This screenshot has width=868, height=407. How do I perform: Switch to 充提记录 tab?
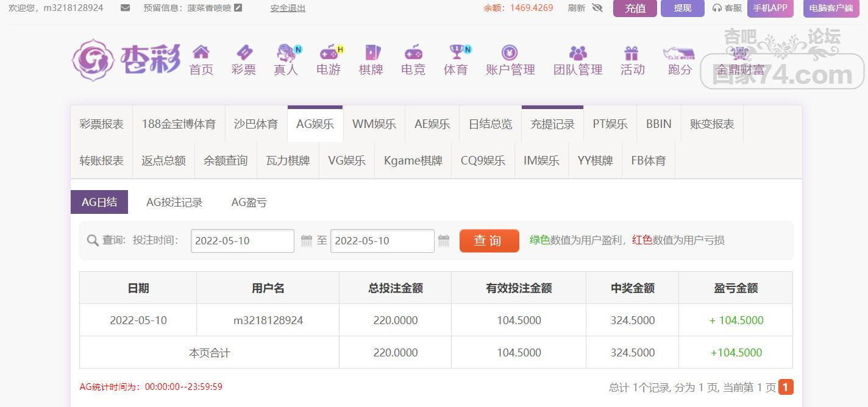pos(553,124)
